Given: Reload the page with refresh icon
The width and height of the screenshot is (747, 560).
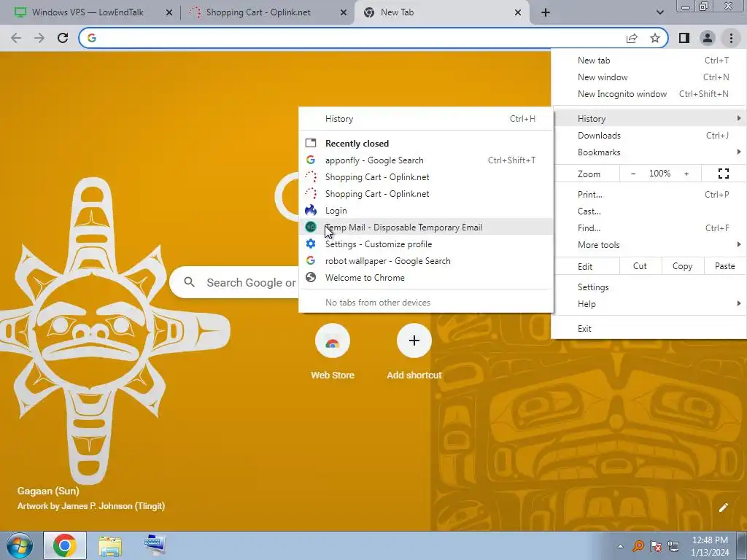Looking at the screenshot, I should click(x=63, y=38).
